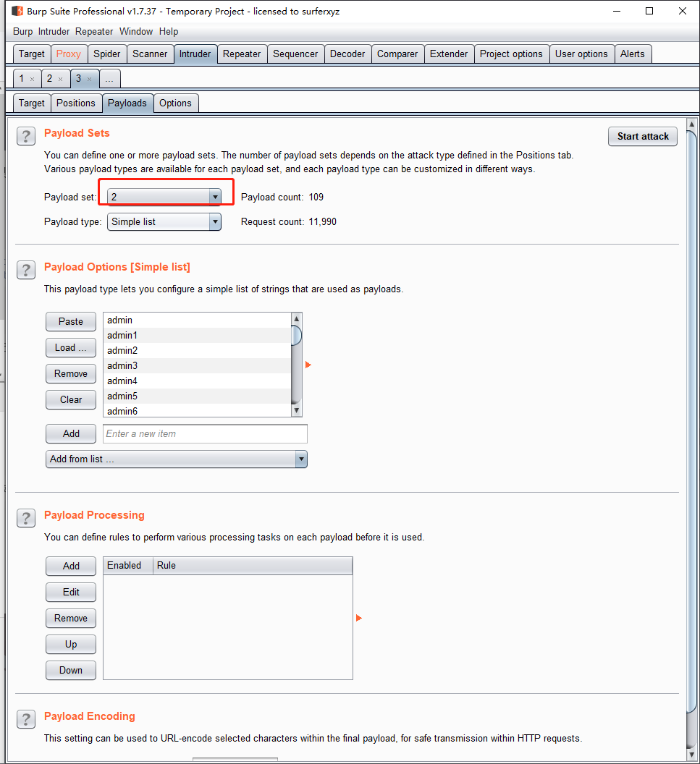This screenshot has width=700, height=764.
Task: Click main panel scroll up arrow
Action: pyautogui.click(x=691, y=124)
